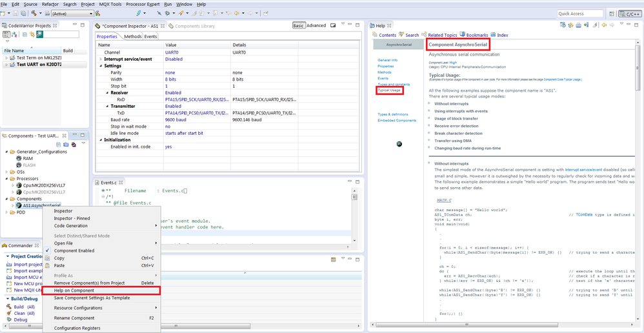Switch to the Methods tab
644x333 pixels.
pyautogui.click(x=133, y=37)
